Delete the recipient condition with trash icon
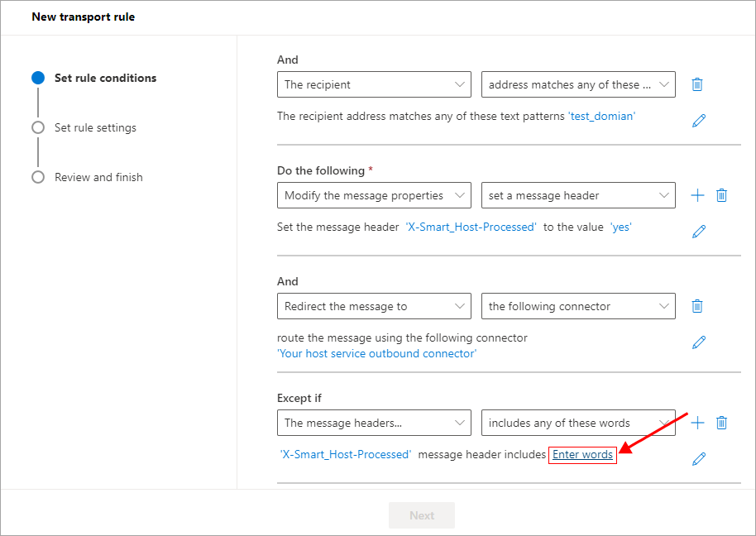The image size is (756, 536). (x=697, y=84)
